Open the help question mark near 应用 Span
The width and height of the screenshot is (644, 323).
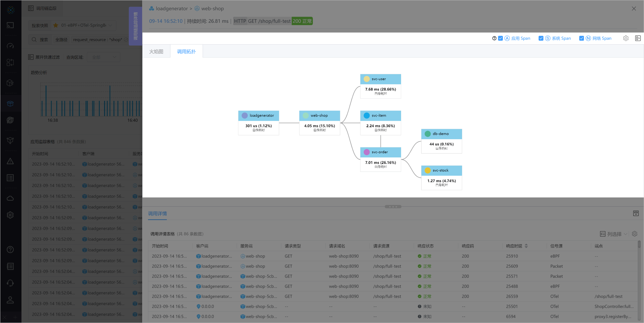tap(494, 38)
